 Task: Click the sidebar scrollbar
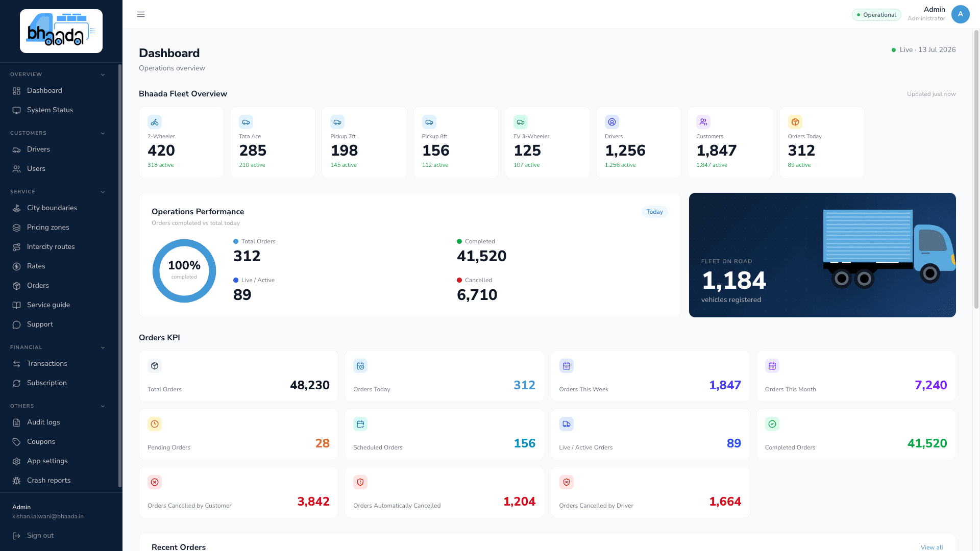pyautogui.click(x=120, y=275)
